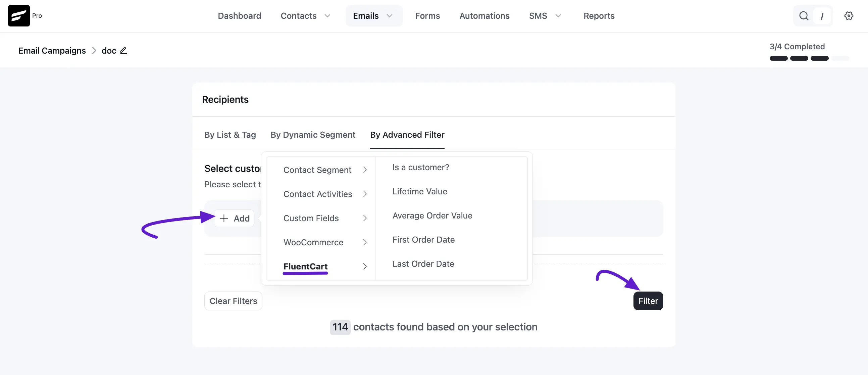Go back to Email Campaigns breadcrumb
Screen dimensions: 868x375
[x=52, y=51]
